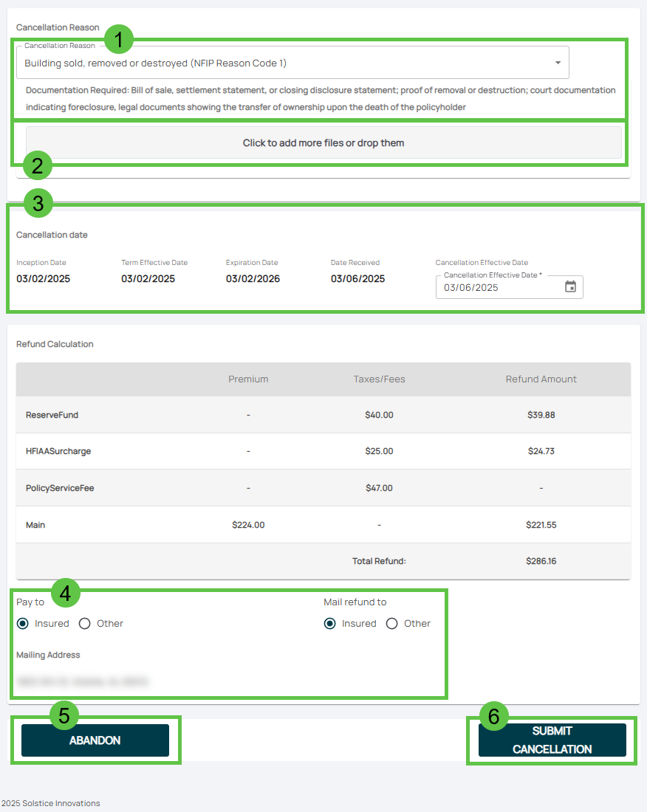647x812 pixels.
Task: Click the Main premium value $224.00
Action: point(248,525)
